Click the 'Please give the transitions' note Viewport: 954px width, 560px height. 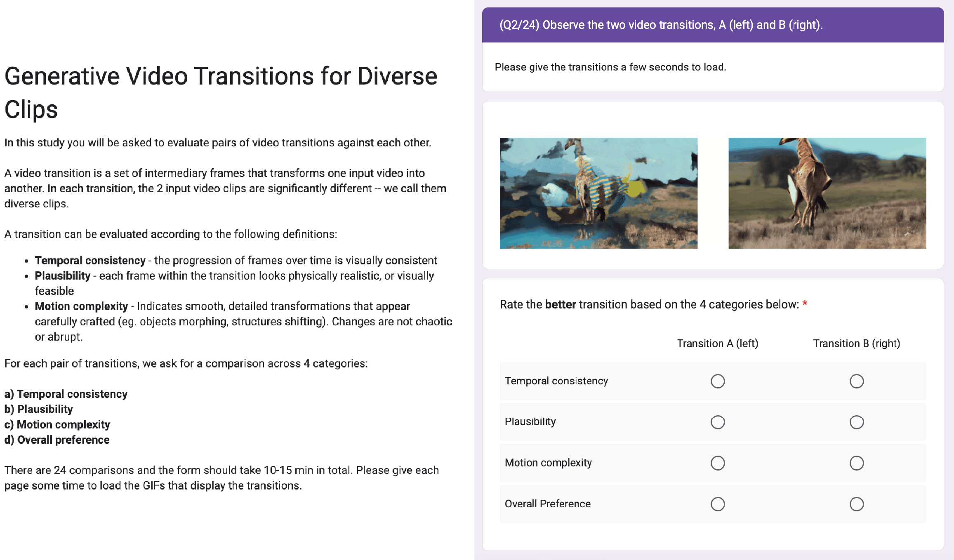(x=610, y=67)
